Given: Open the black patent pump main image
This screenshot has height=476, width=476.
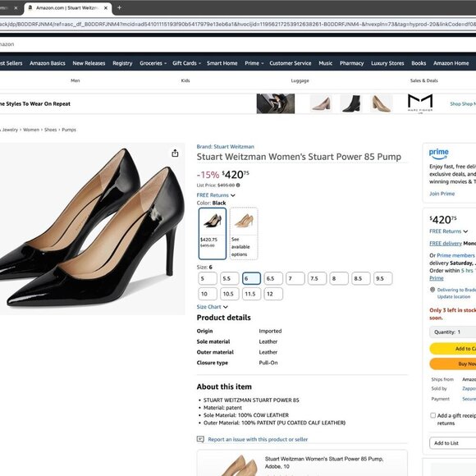Looking at the screenshot, I should click(x=92, y=229).
